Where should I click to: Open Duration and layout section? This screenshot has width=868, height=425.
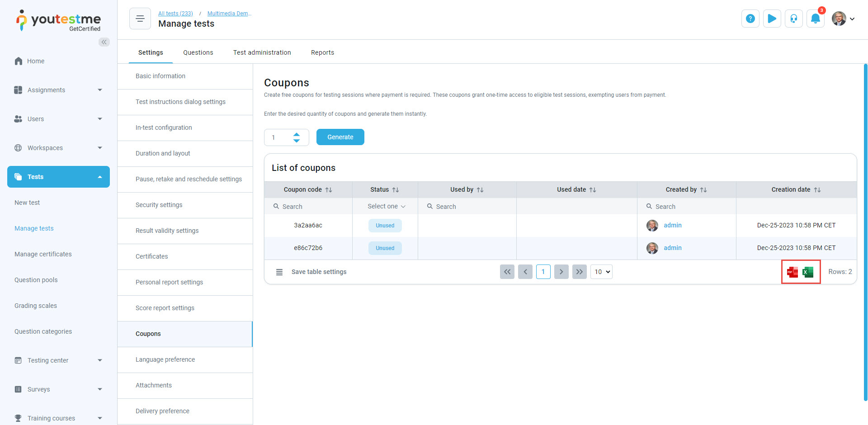[x=185, y=153]
